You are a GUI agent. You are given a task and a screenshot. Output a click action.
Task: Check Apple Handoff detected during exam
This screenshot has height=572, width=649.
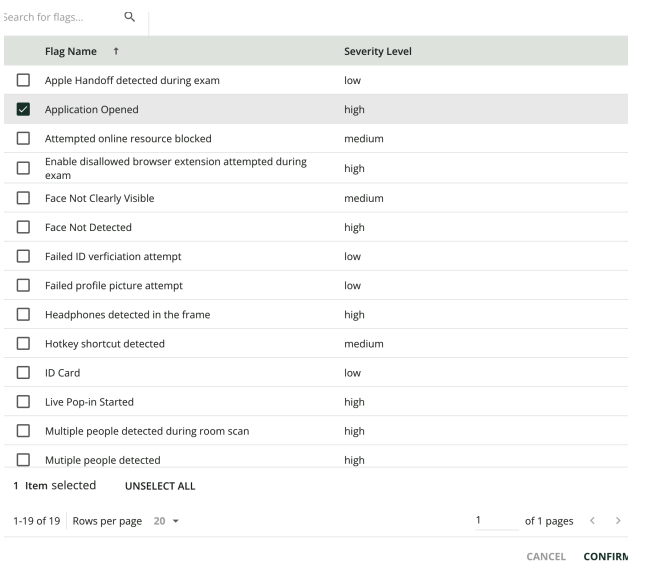pos(23,80)
